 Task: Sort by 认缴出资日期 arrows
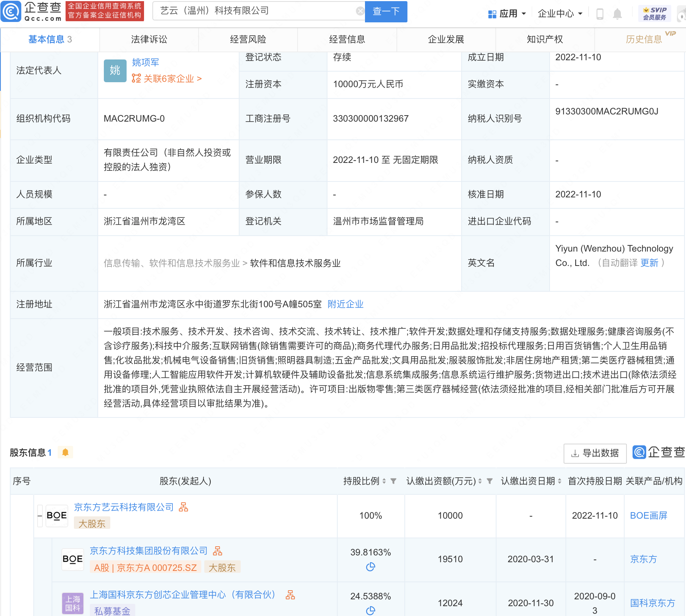click(x=559, y=481)
